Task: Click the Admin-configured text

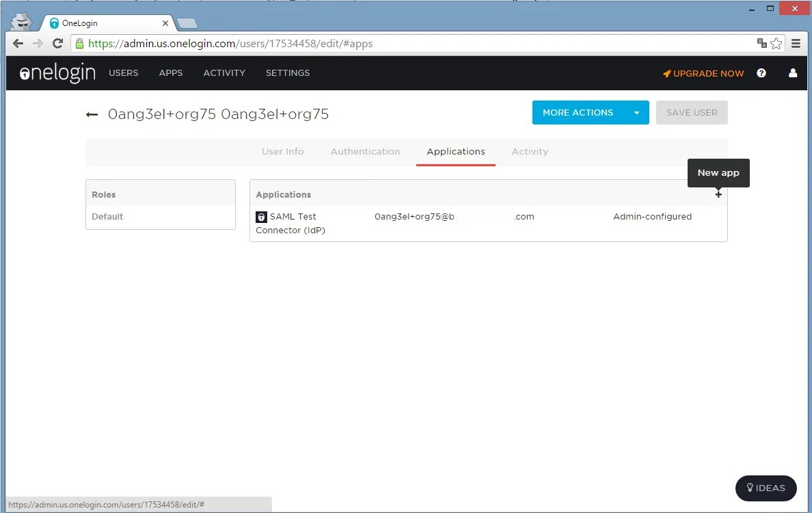Action: (653, 217)
